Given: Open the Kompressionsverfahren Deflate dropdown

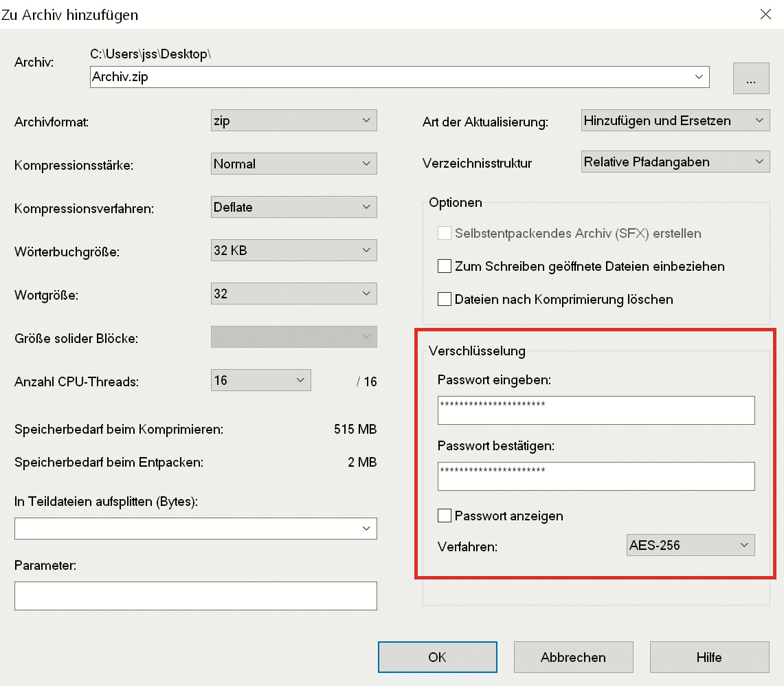Looking at the screenshot, I should point(294,207).
